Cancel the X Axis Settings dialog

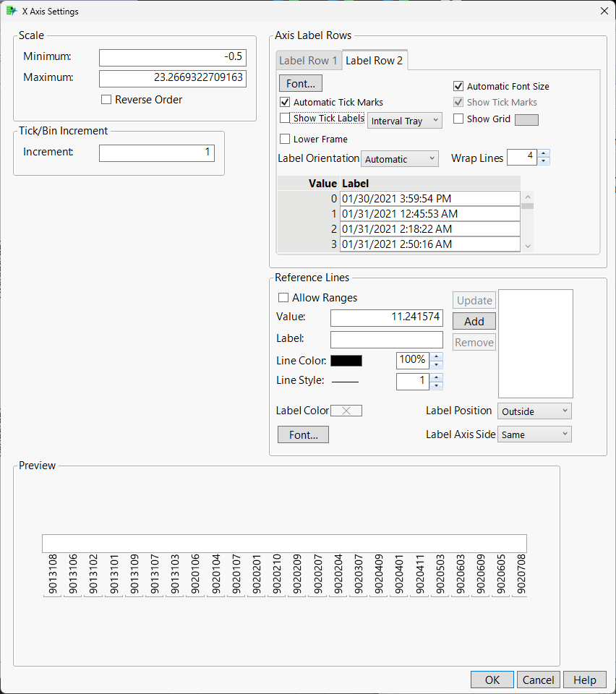pyautogui.click(x=538, y=680)
